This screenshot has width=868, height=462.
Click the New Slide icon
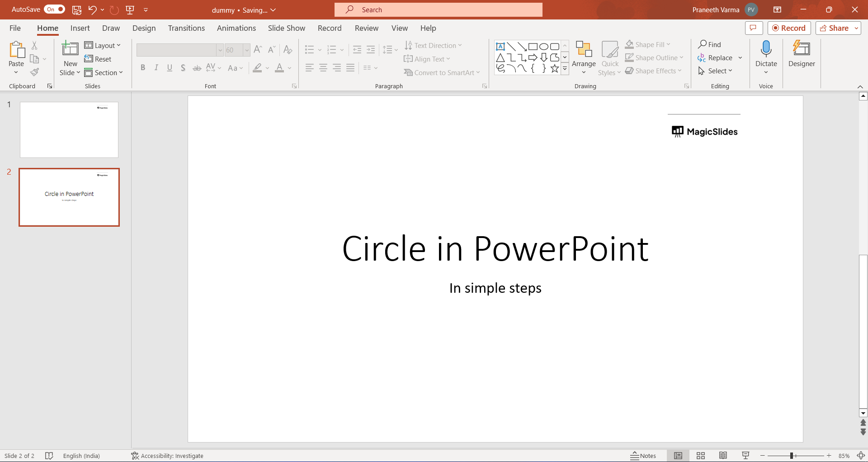[70, 48]
